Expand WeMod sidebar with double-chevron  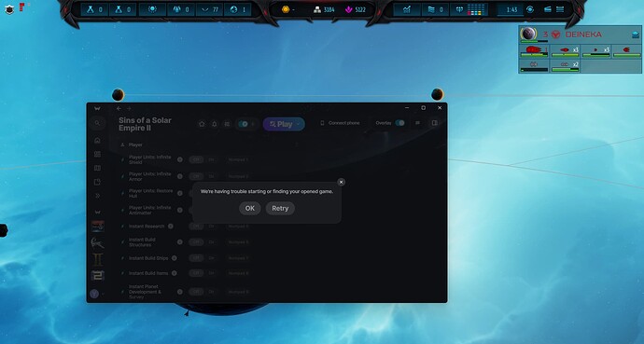tap(97, 196)
